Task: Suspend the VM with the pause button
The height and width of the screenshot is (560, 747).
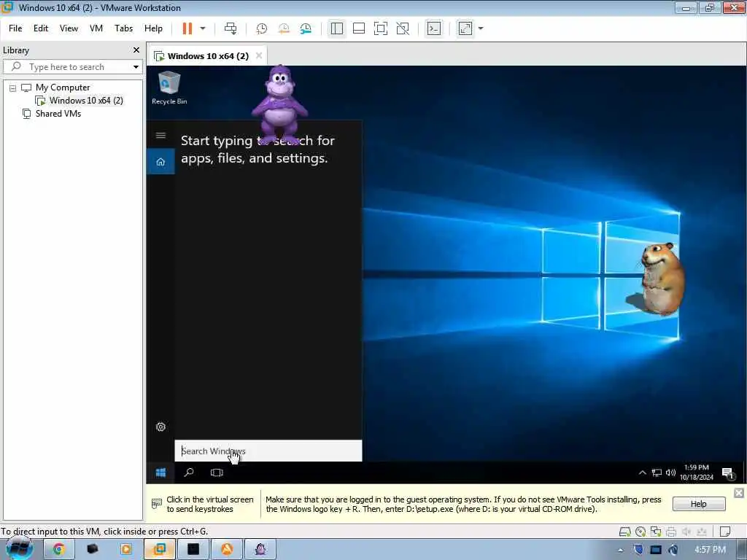Action: 187,28
